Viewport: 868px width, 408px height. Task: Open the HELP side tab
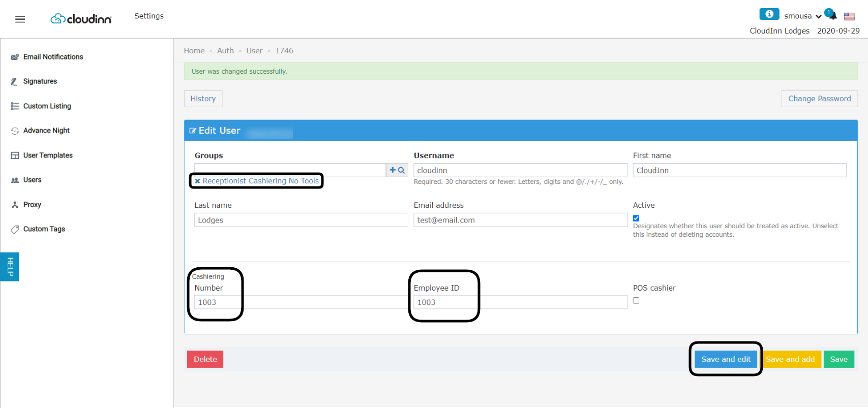[10, 267]
